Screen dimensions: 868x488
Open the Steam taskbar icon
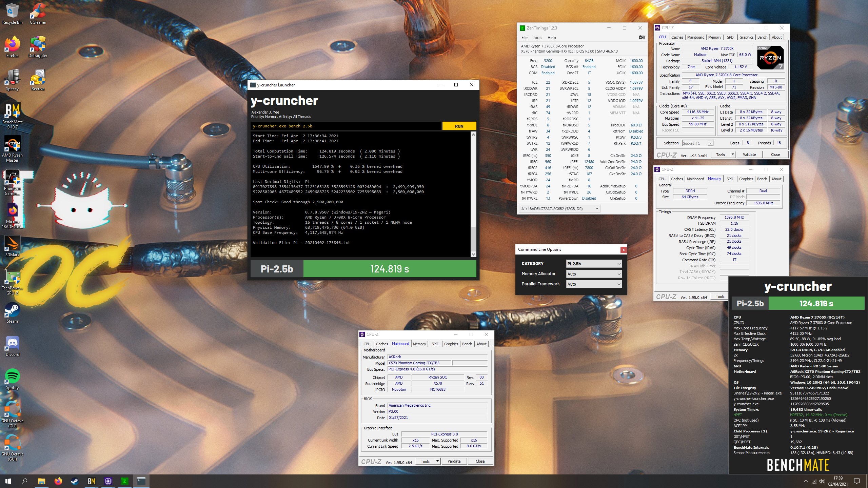(x=75, y=481)
